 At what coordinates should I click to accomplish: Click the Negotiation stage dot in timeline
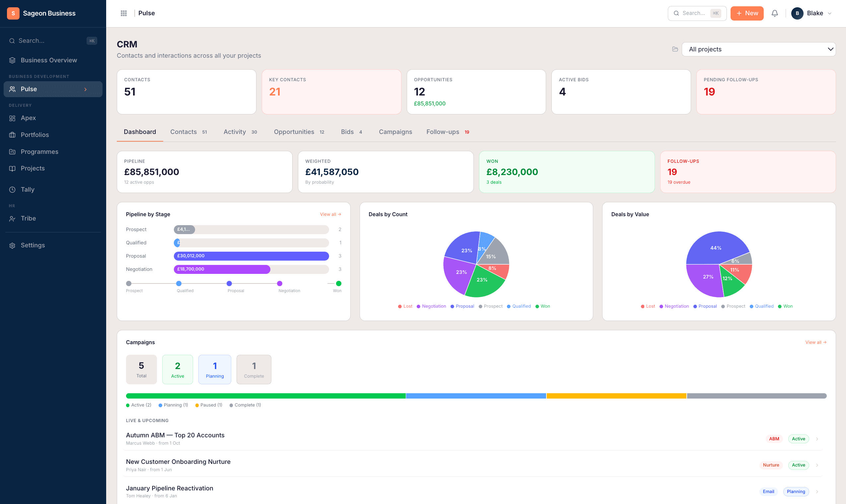[x=279, y=283]
